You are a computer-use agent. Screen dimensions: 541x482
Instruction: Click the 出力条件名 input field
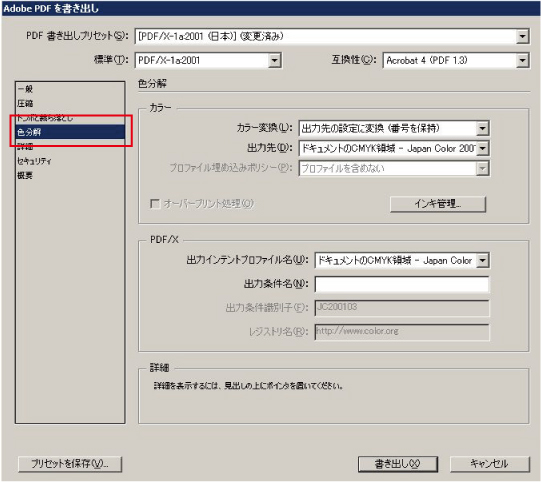click(x=402, y=284)
